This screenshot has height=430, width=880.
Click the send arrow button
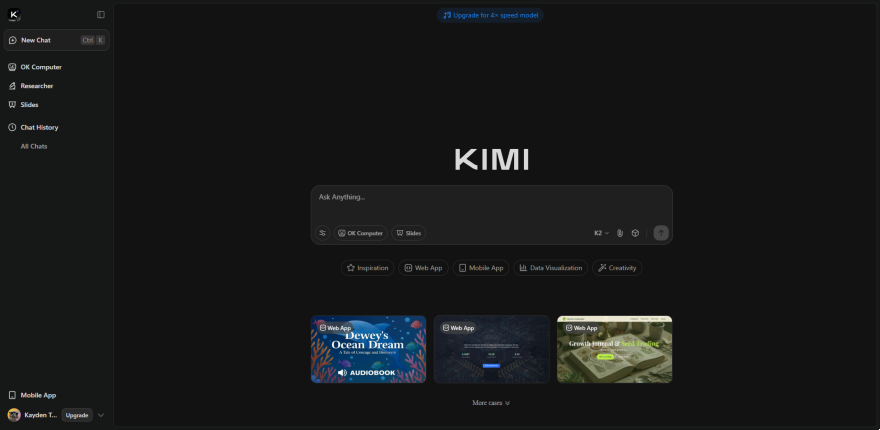click(x=661, y=233)
